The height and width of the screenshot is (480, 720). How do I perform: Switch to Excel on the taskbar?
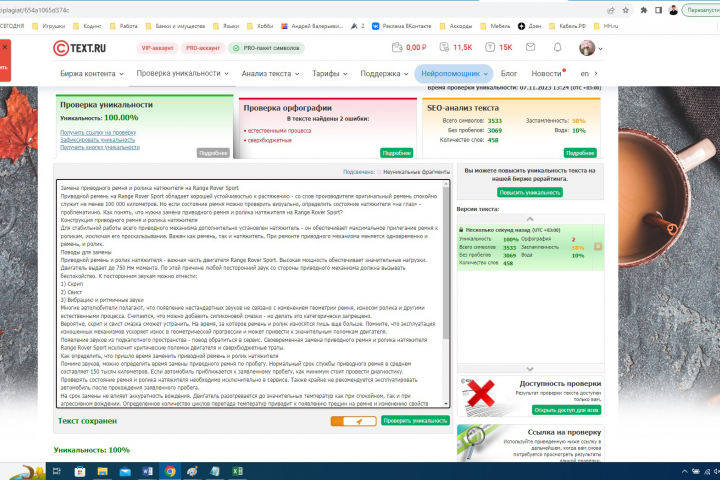(x=237, y=471)
